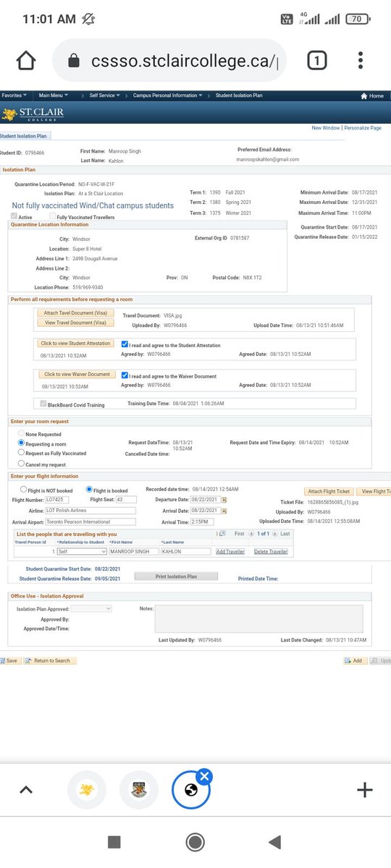Click Attach Flight Ticket button
391x868 pixels.
329,491
